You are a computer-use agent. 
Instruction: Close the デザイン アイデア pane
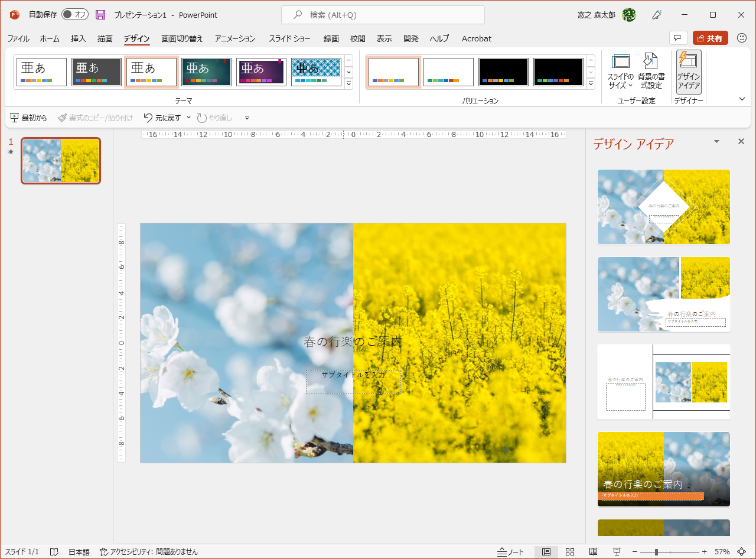tap(741, 142)
